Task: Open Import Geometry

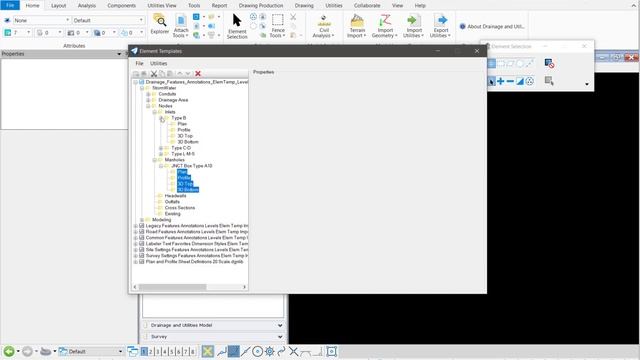Action: (384, 26)
